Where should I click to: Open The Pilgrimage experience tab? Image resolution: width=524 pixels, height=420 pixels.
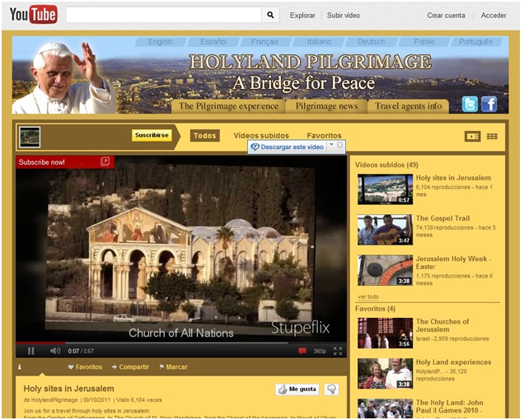click(x=228, y=106)
